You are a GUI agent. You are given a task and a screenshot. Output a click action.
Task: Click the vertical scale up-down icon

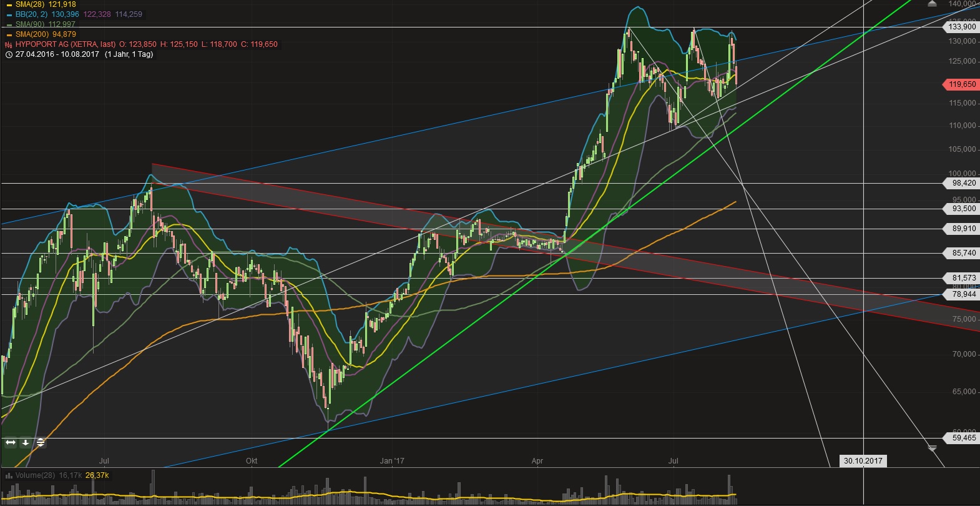(41, 442)
